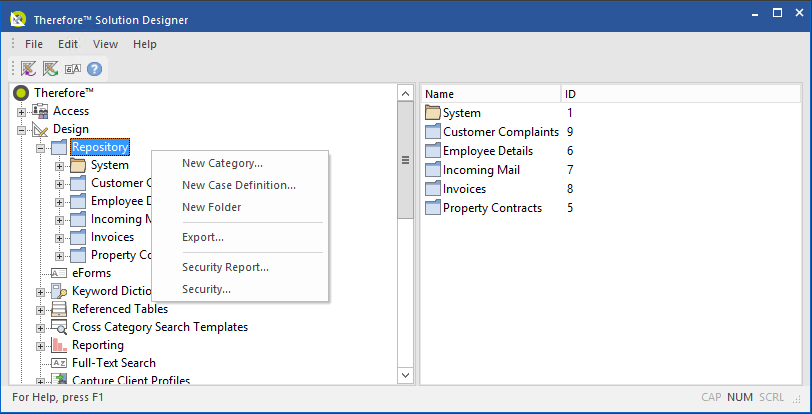Expand the Keyword Dictionaries node

tap(40, 292)
